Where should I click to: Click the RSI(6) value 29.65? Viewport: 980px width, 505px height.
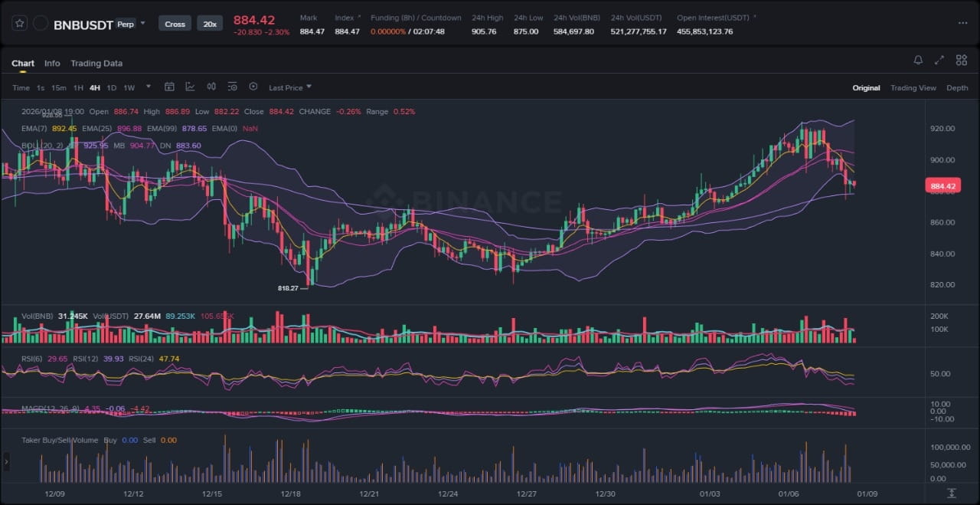(x=57, y=359)
